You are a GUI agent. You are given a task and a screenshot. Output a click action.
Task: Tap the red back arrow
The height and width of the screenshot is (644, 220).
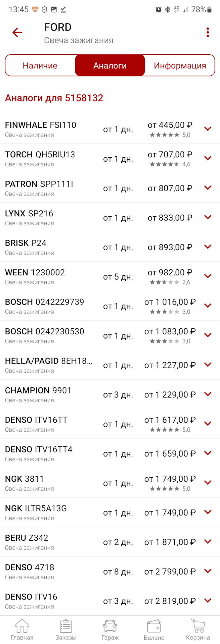(x=17, y=32)
